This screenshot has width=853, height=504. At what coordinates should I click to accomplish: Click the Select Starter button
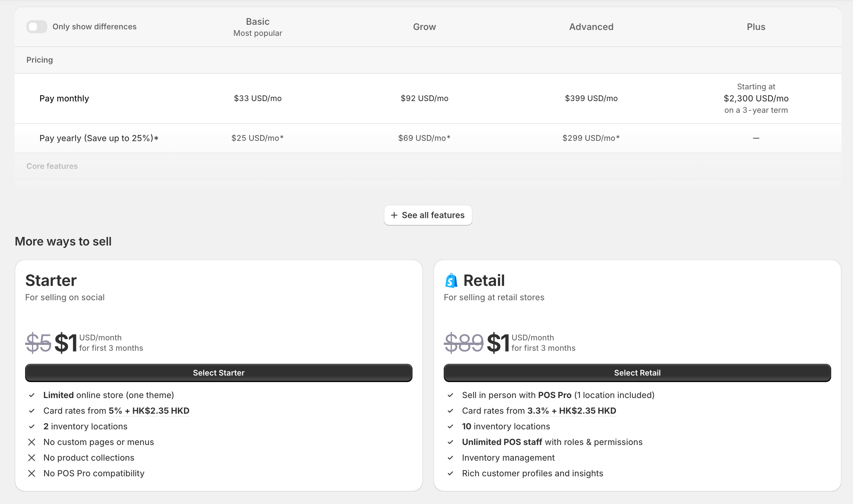coord(219,373)
